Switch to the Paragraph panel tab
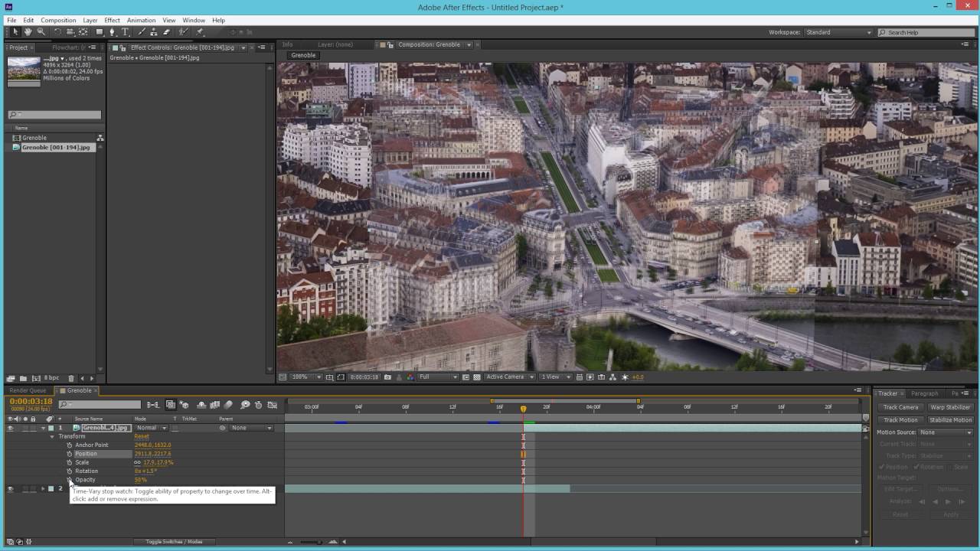This screenshot has width=980, height=551. 924,393
